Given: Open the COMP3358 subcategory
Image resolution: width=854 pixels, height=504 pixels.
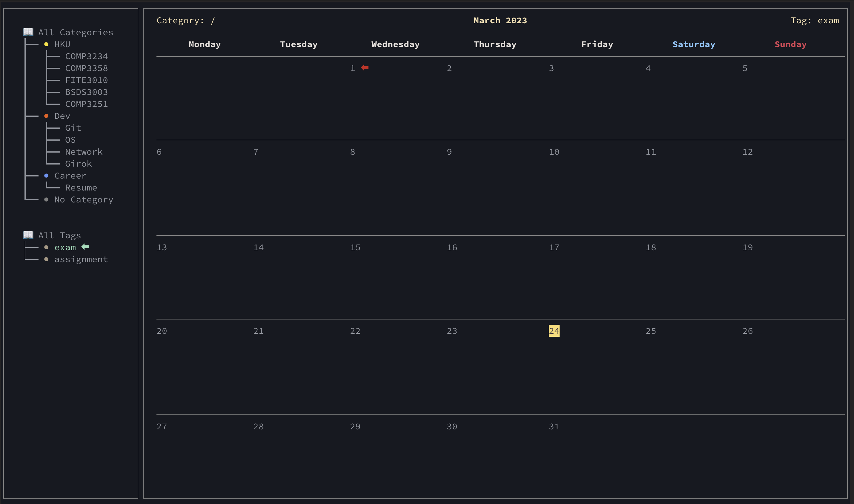Looking at the screenshot, I should 86,68.
